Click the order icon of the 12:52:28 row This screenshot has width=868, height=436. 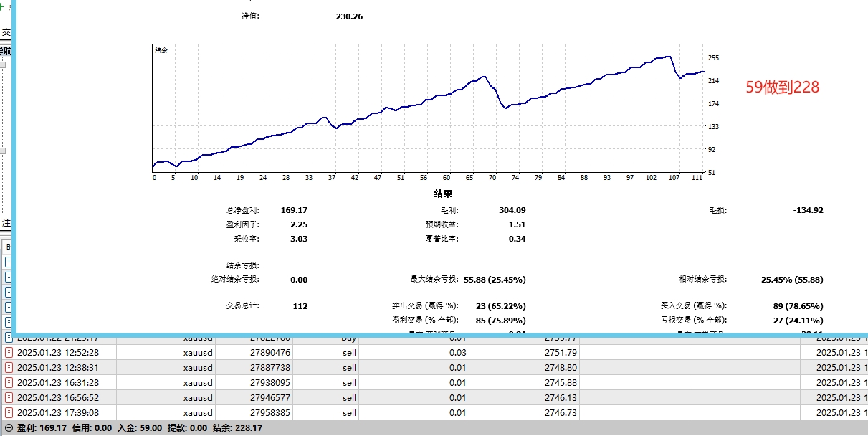(x=9, y=352)
